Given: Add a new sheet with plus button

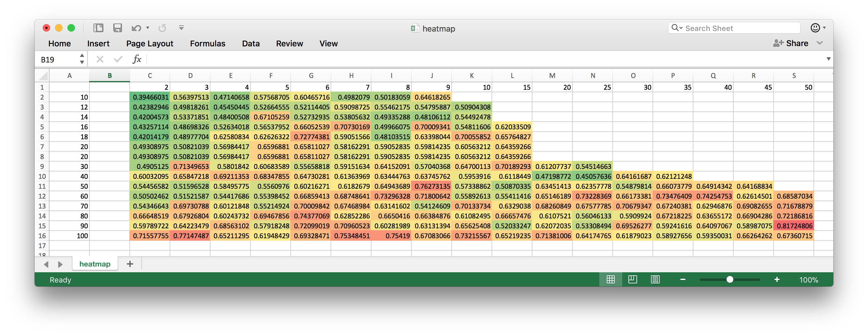Looking at the screenshot, I should click(x=130, y=264).
